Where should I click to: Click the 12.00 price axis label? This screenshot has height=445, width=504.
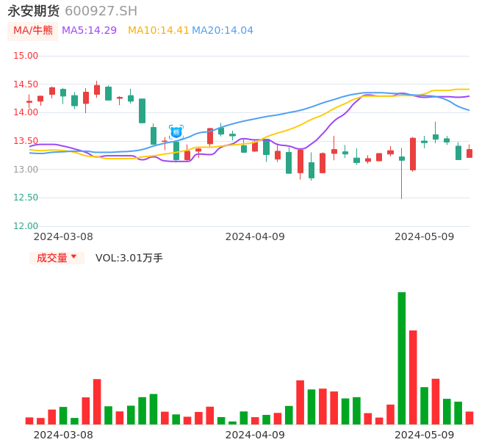coord(26,226)
